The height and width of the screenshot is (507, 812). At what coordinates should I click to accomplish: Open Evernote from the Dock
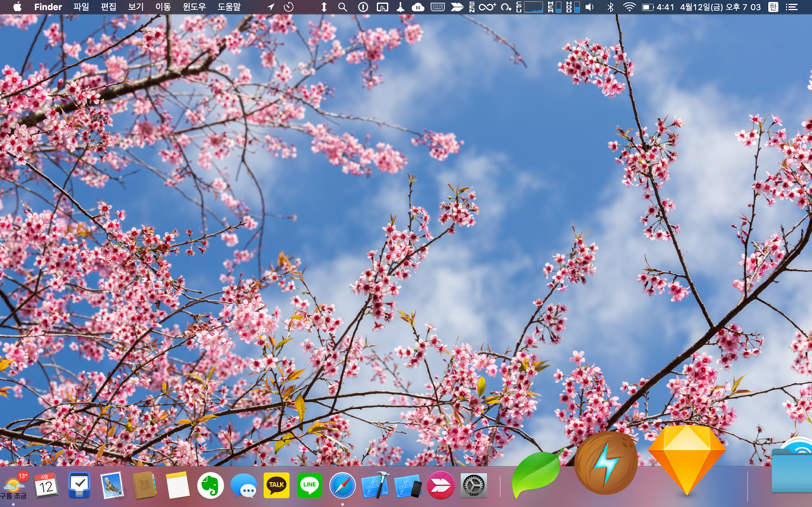pos(210,486)
